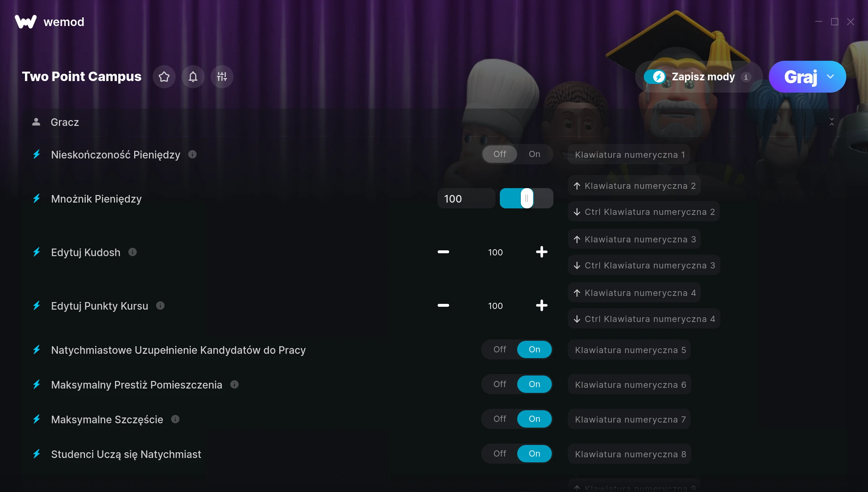Click the Graj play button
The width and height of the screenshot is (868, 492).
click(801, 77)
